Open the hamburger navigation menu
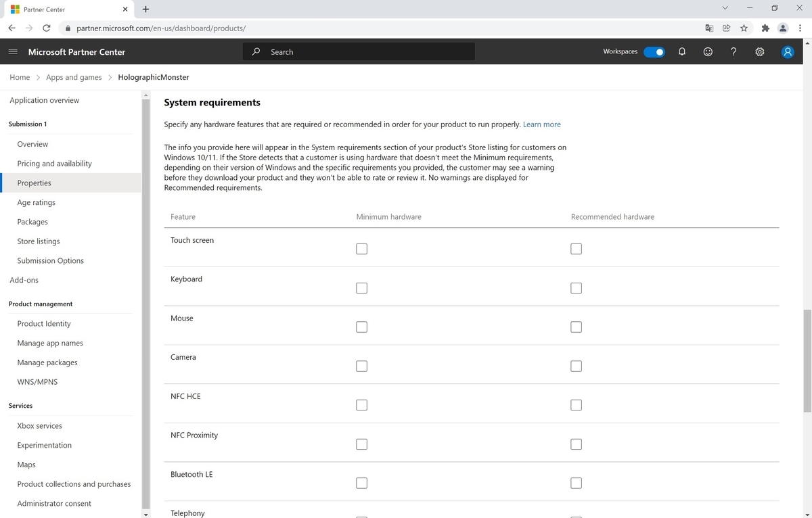 13,52
